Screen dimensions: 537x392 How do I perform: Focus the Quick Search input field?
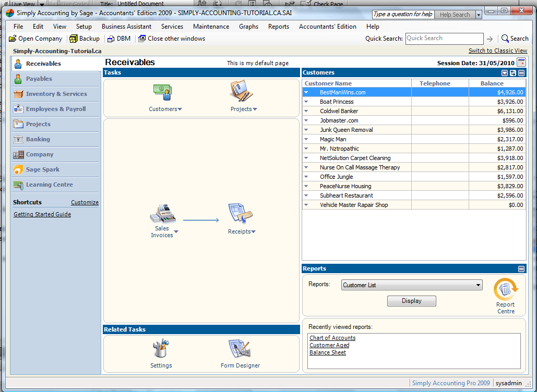[x=444, y=39]
